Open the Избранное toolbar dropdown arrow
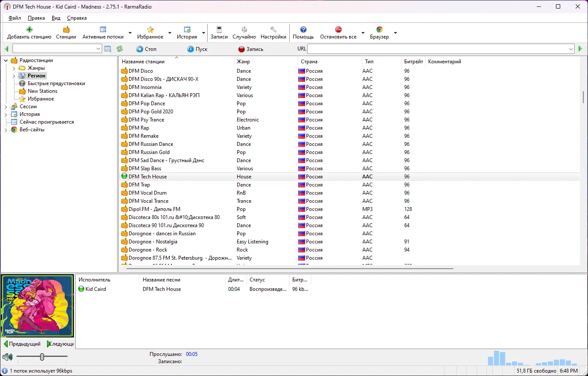 coord(170,33)
